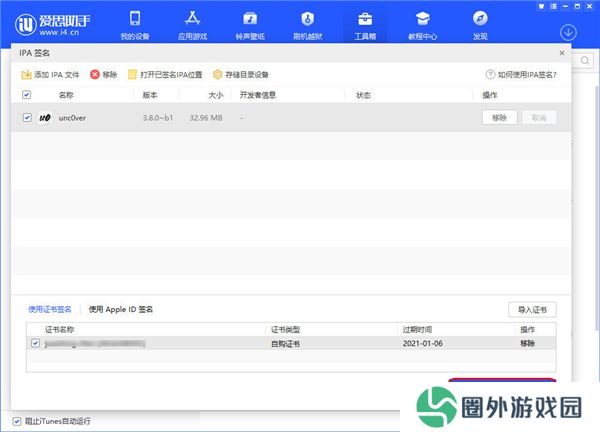Click the 取消 button in unc0ver row
Image resolution: width=600 pixels, height=432 pixels.
pyautogui.click(x=539, y=117)
